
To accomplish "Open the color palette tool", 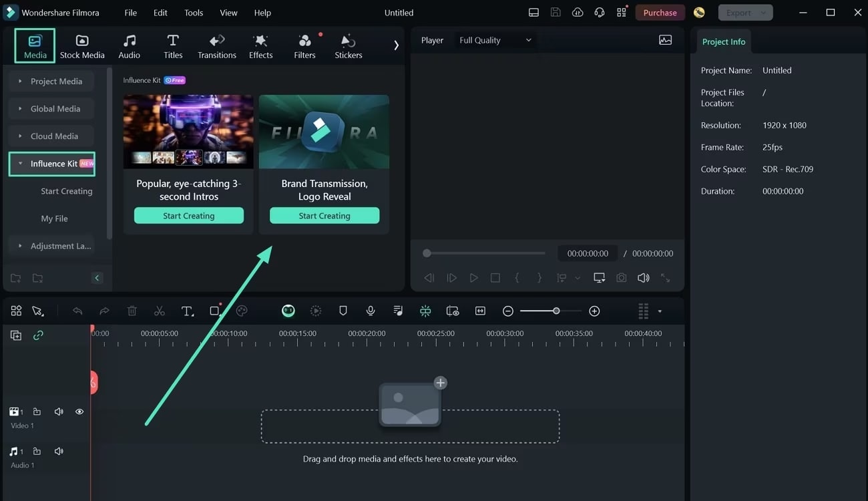I will (x=242, y=311).
